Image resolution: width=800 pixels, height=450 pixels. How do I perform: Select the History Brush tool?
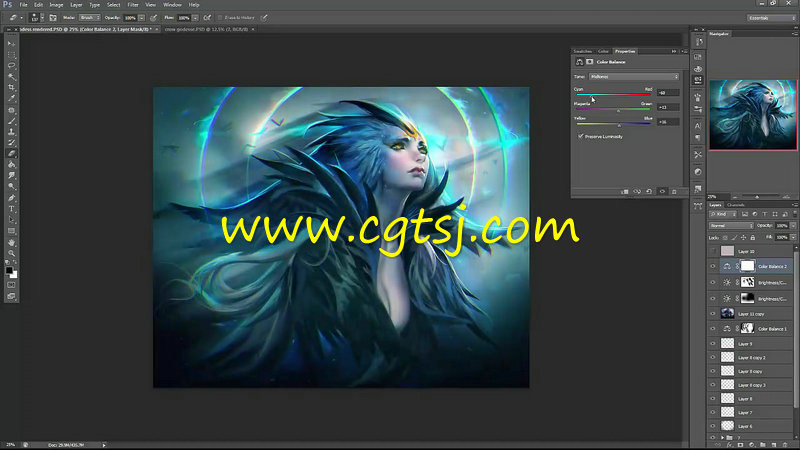(11, 143)
